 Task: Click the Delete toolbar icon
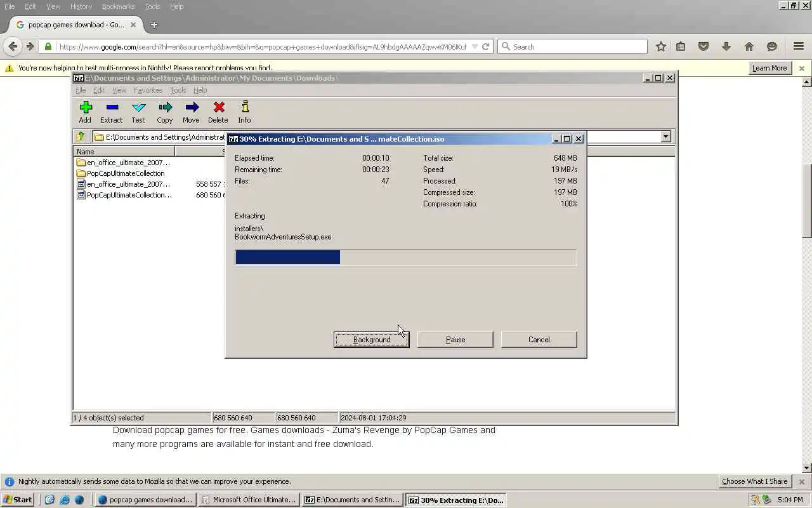218,112
